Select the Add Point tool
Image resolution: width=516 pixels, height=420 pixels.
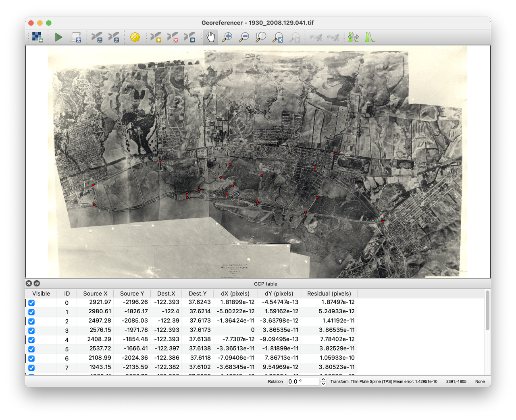(x=156, y=37)
